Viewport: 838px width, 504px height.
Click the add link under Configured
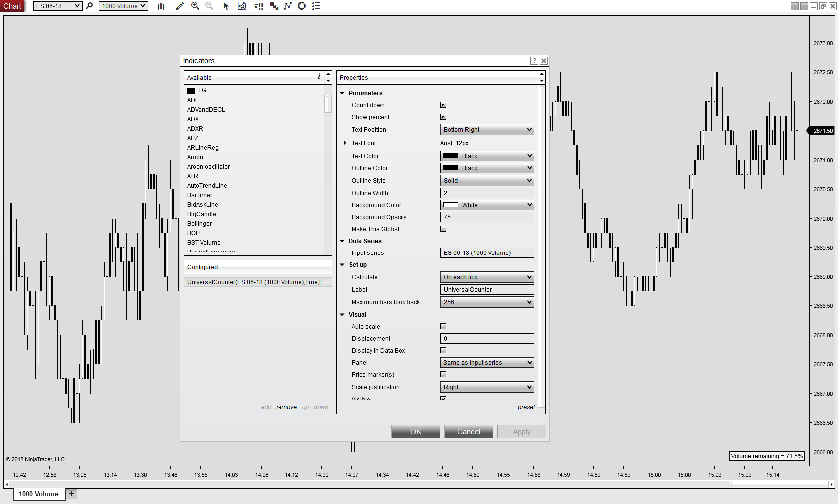(x=266, y=407)
